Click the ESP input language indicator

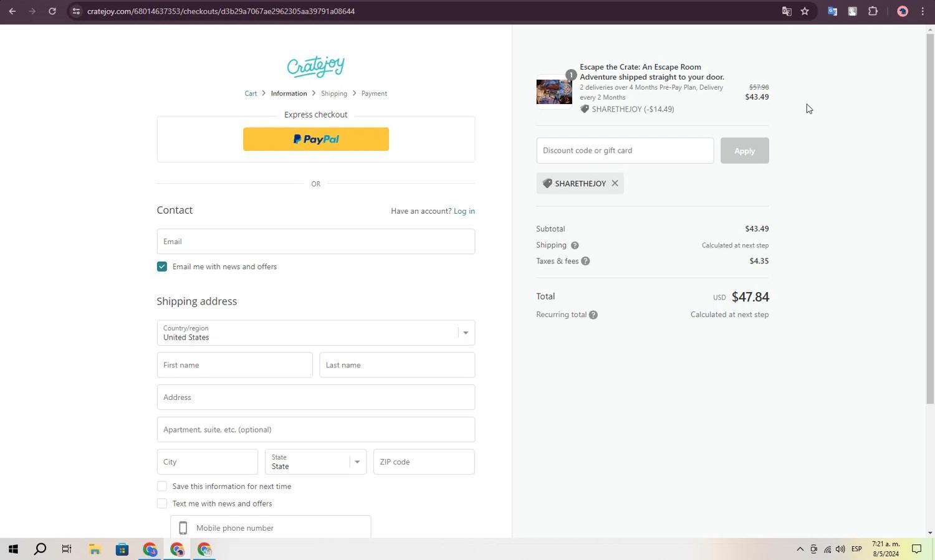click(856, 549)
